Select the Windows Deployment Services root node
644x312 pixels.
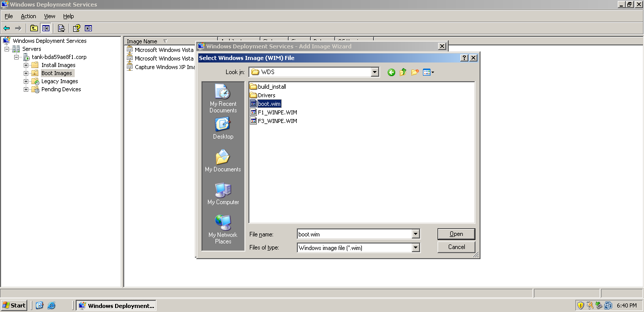(x=49, y=41)
